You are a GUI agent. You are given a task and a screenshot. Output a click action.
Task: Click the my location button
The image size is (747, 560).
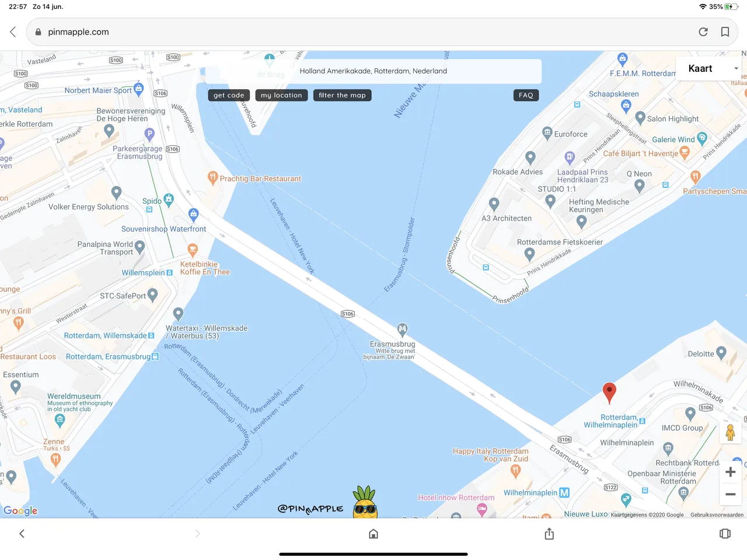(281, 95)
